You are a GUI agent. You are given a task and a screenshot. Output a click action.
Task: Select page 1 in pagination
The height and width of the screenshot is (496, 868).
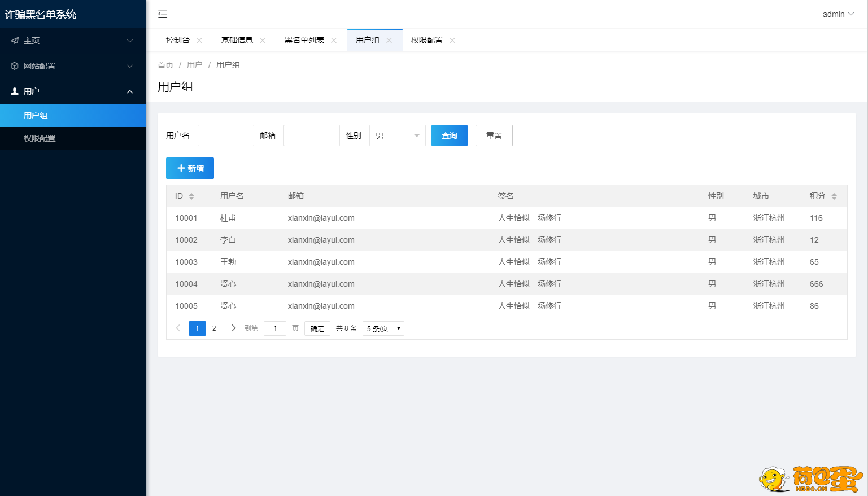(x=197, y=328)
